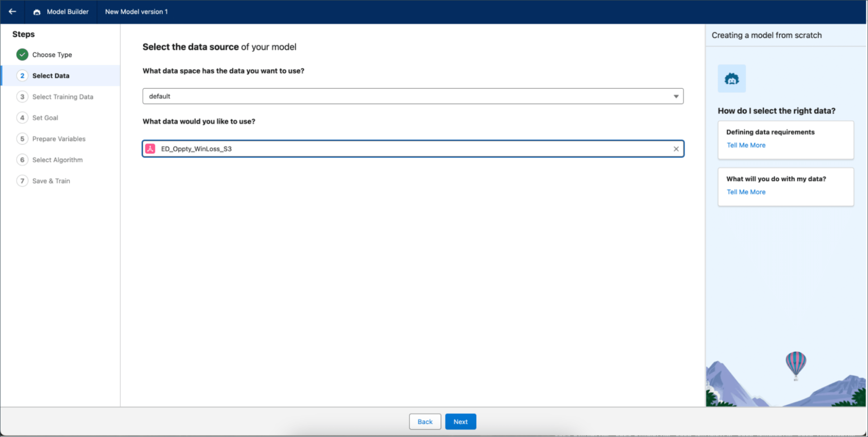Click the Steps heading
The height and width of the screenshot is (437, 868).
click(24, 34)
